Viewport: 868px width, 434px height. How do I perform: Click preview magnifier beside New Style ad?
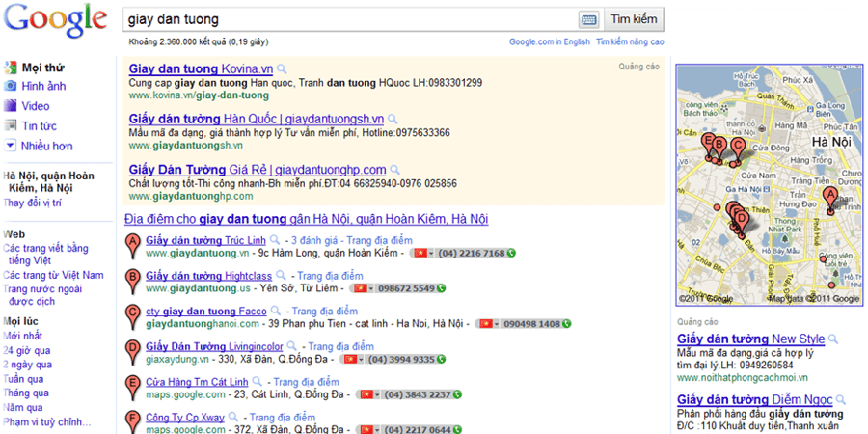point(833,339)
